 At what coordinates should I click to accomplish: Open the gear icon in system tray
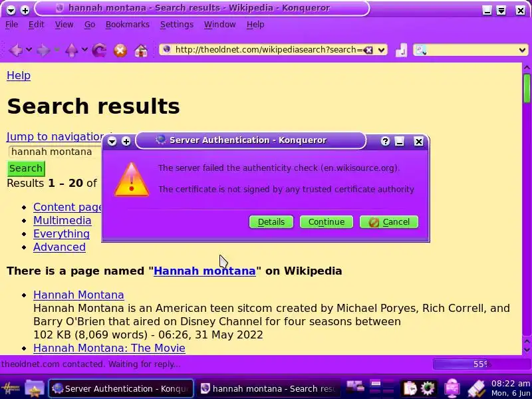point(428,388)
